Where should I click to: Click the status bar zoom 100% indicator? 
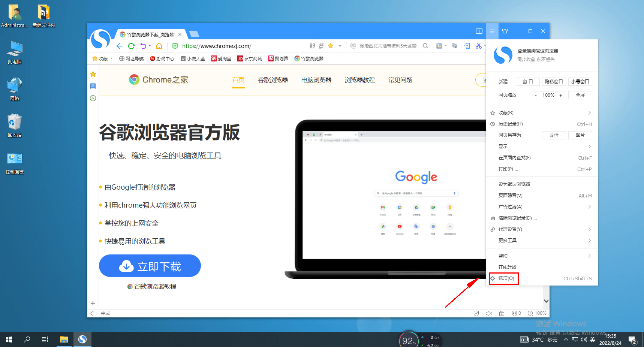pyautogui.click(x=537, y=313)
